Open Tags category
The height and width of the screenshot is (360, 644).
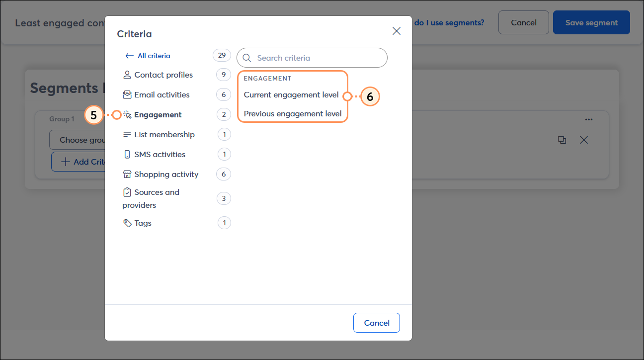(143, 223)
